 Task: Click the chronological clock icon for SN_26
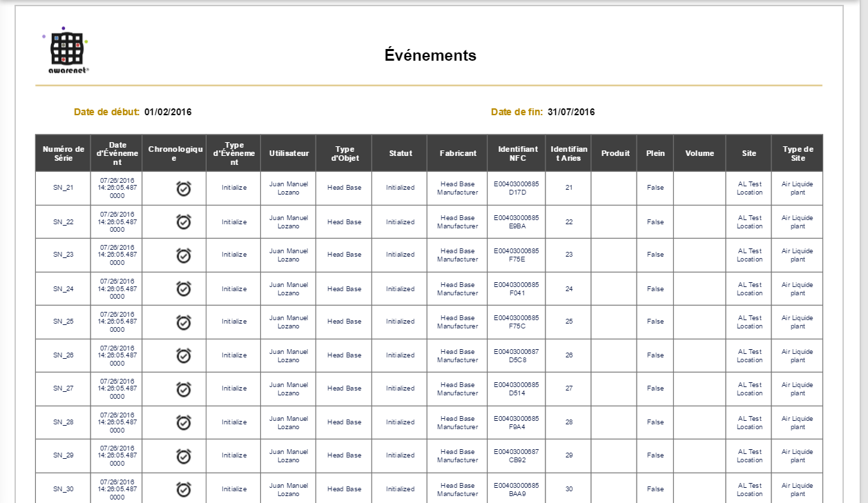[x=184, y=355]
